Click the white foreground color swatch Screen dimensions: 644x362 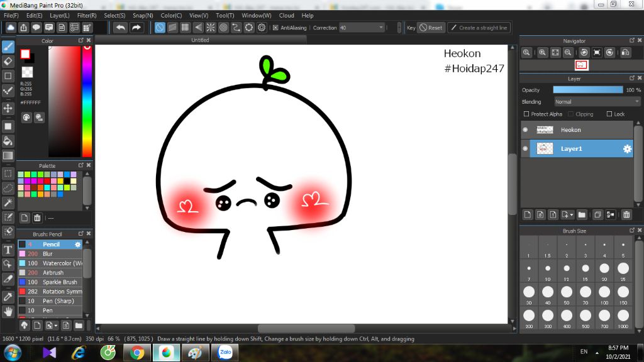25,54
